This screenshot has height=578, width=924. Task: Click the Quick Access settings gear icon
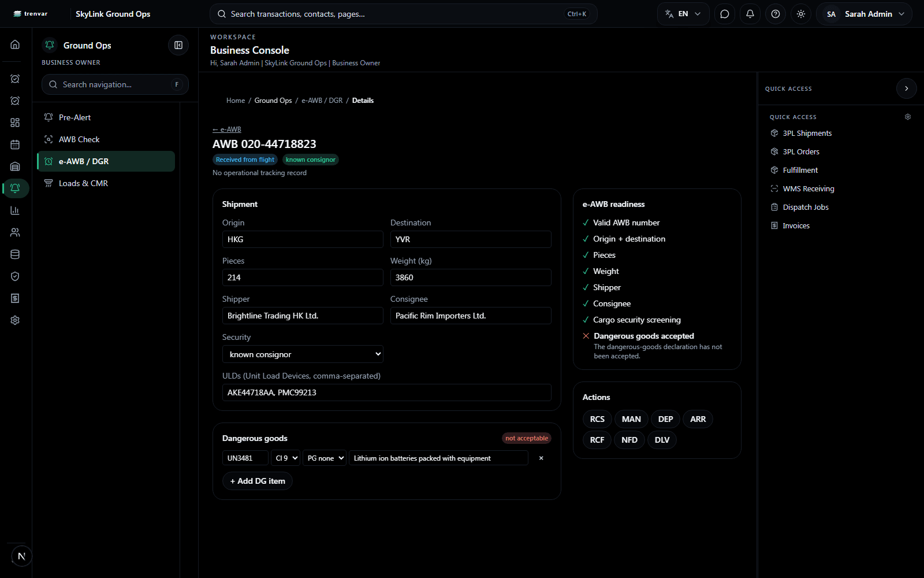point(908,117)
